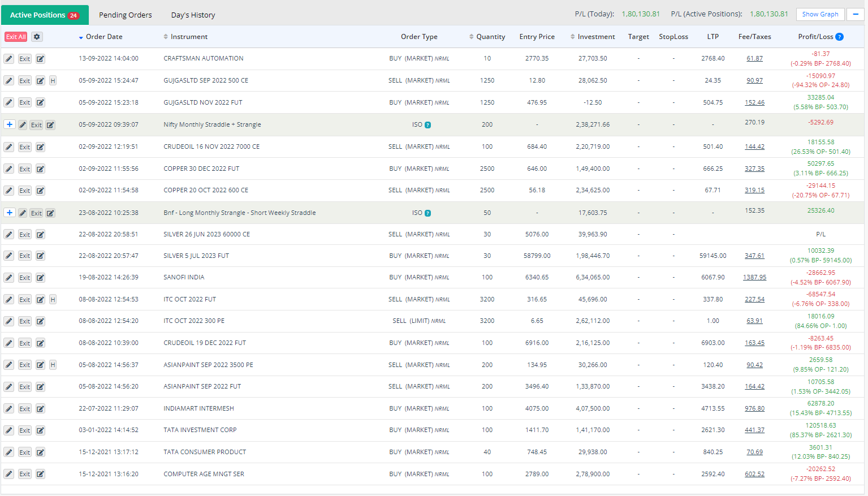Open note edit icon for COPPER 30 DEC 2022 FUT
This screenshot has height=496, width=868.
(x=41, y=169)
